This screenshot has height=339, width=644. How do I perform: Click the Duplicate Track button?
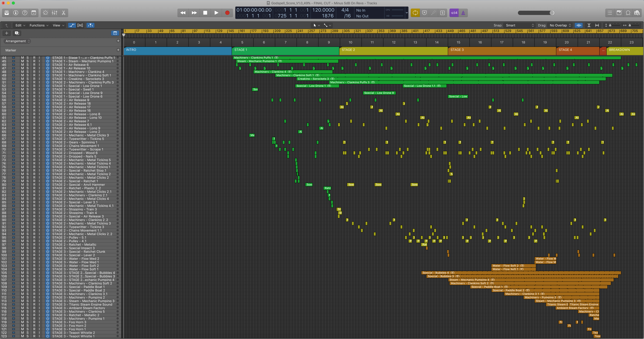[x=17, y=33]
